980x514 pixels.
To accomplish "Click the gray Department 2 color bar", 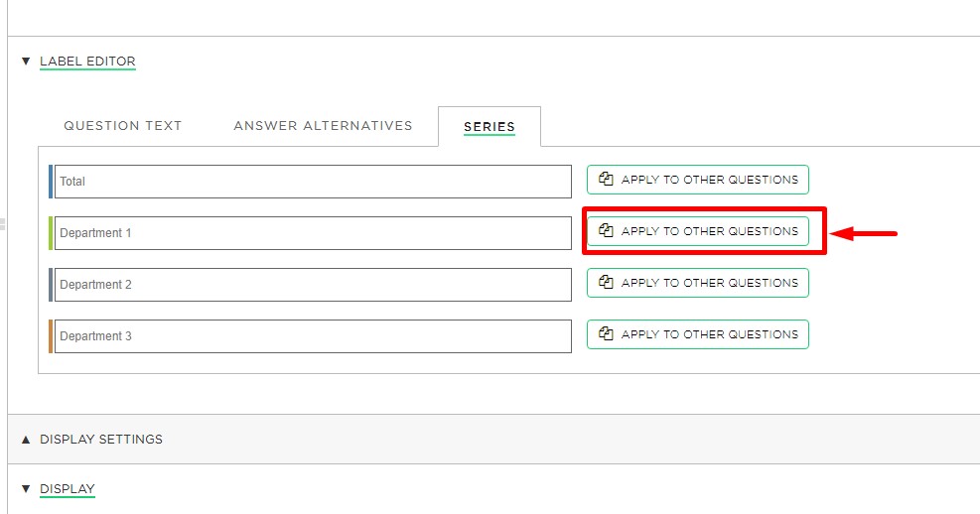I will click(x=51, y=285).
